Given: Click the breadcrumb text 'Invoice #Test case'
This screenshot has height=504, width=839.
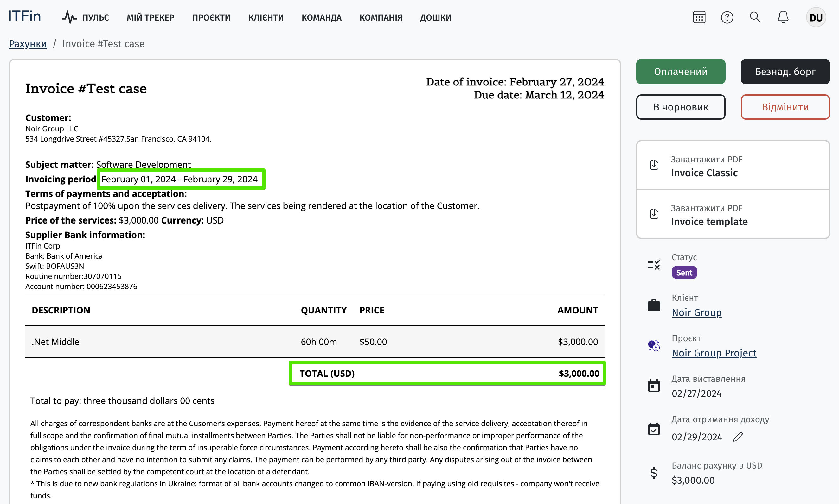Looking at the screenshot, I should (x=103, y=44).
